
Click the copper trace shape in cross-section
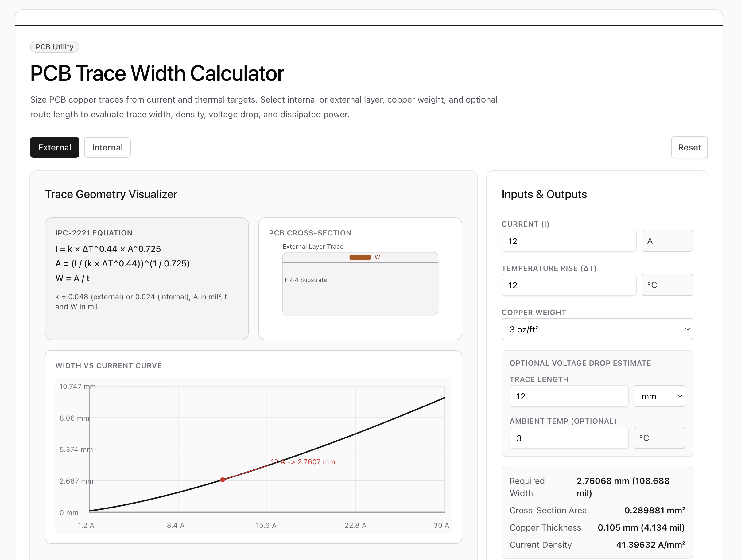tap(360, 257)
